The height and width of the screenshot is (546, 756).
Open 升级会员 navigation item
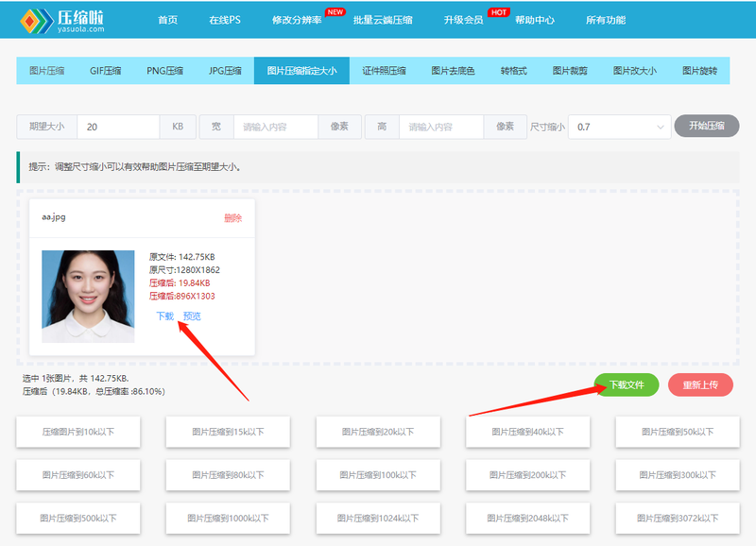click(x=463, y=20)
